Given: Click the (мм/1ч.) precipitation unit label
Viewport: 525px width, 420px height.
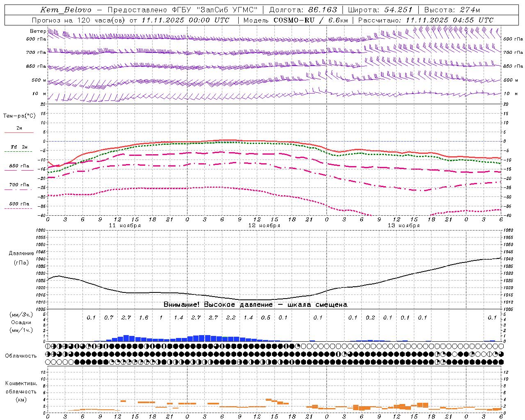Looking at the screenshot, I should [21, 330].
